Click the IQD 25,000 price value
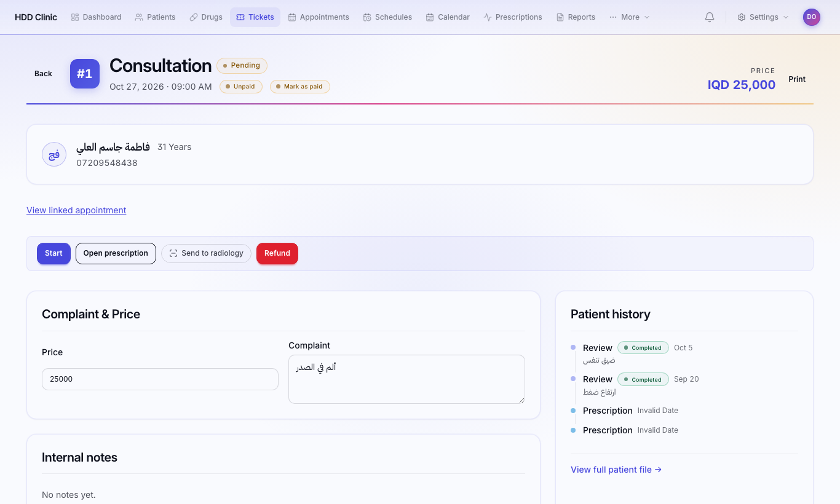This screenshot has height=504, width=840. [x=742, y=85]
